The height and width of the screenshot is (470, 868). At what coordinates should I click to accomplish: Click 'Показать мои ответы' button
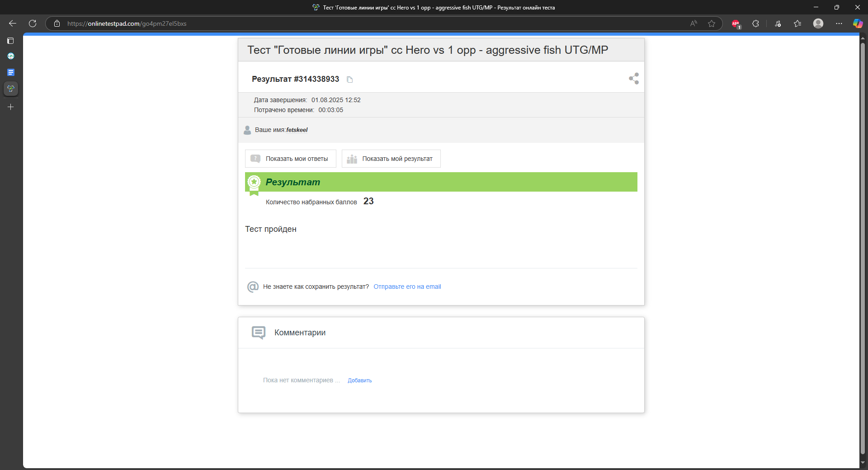291,159
